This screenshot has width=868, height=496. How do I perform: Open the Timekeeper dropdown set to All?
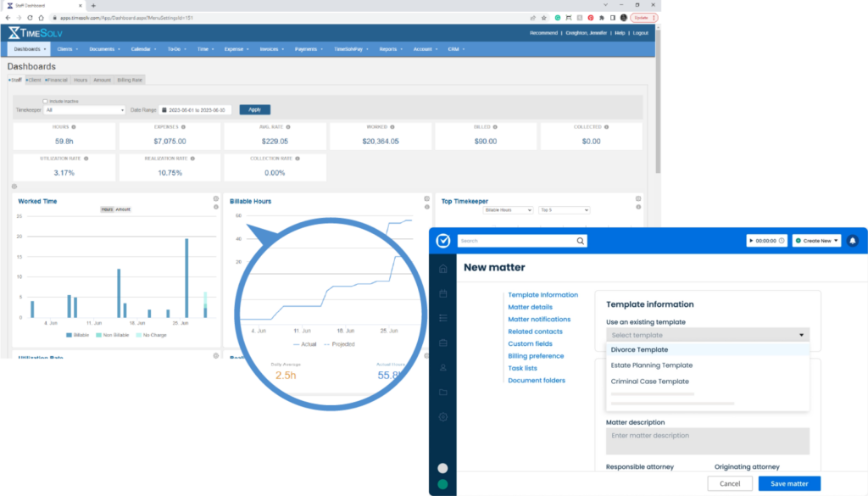tap(85, 109)
